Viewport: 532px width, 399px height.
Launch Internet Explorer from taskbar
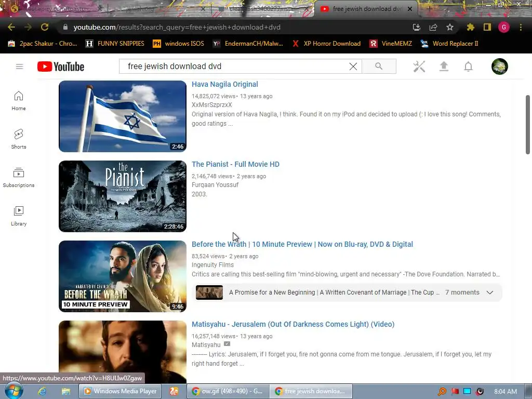tap(42, 391)
